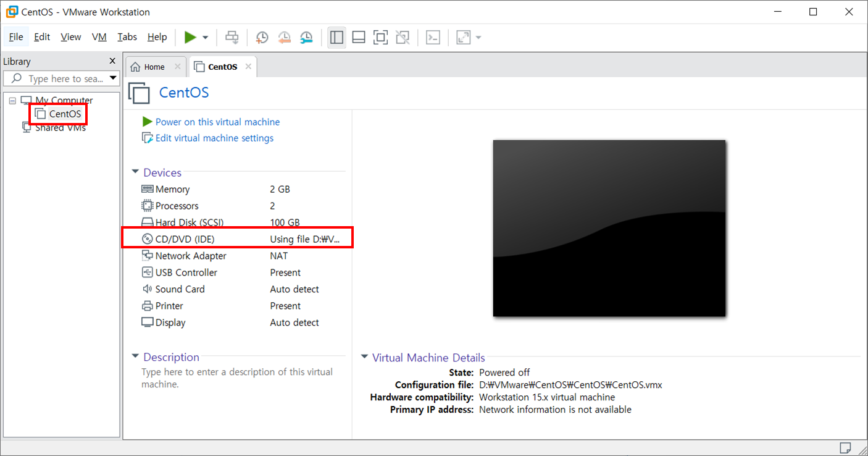
Task: Take a snapshot using the clock-plus icon
Action: (262, 38)
